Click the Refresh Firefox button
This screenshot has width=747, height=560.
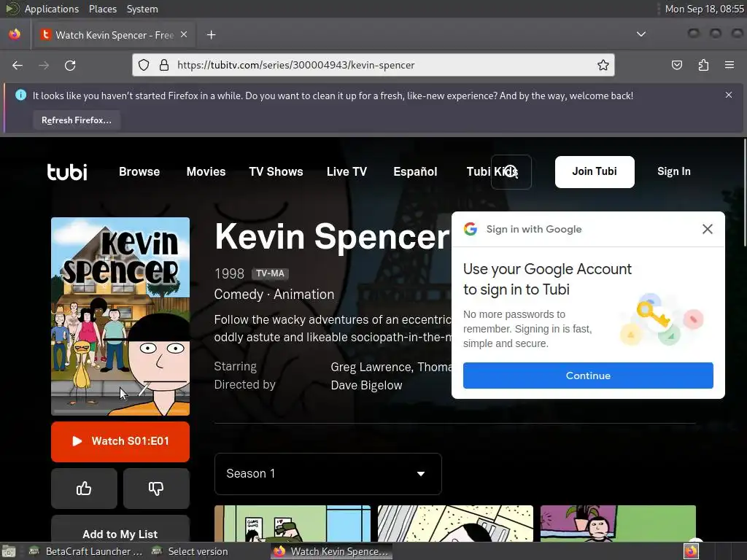76,120
